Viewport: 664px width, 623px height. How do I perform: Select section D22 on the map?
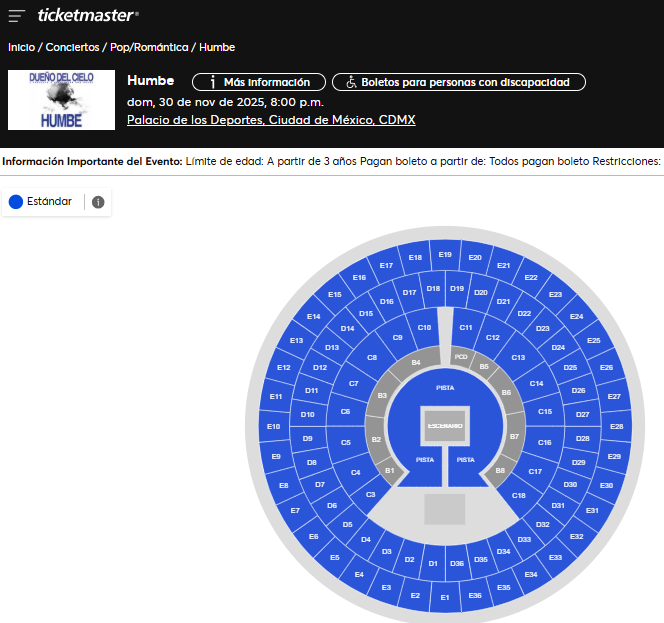tap(524, 313)
